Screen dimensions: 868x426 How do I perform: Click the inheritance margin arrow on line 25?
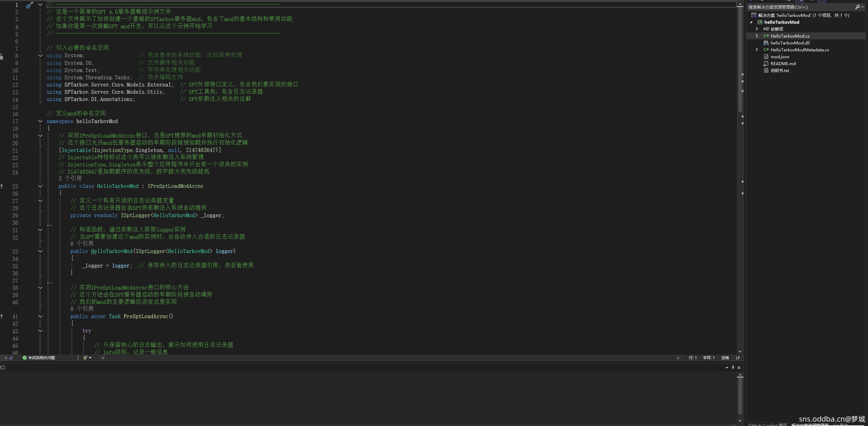tap(2, 186)
